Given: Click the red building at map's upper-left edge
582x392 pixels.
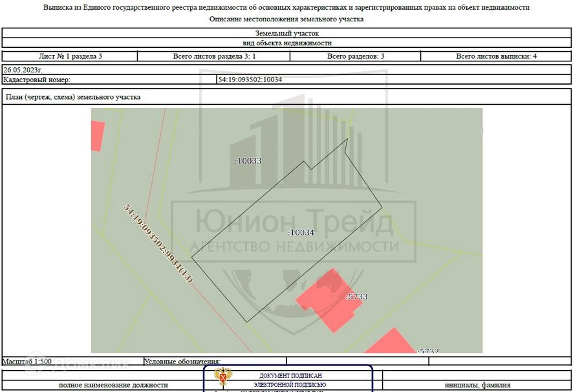Looking at the screenshot, I should (x=97, y=136).
